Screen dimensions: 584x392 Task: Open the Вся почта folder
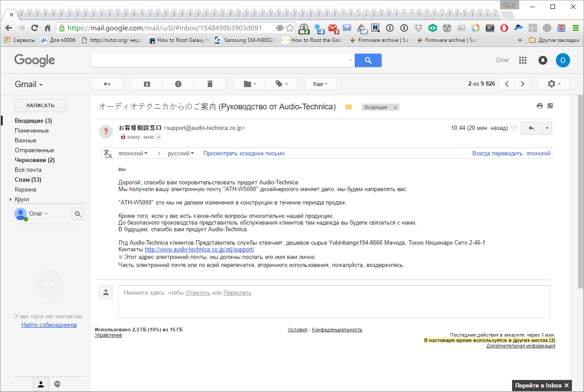click(28, 170)
